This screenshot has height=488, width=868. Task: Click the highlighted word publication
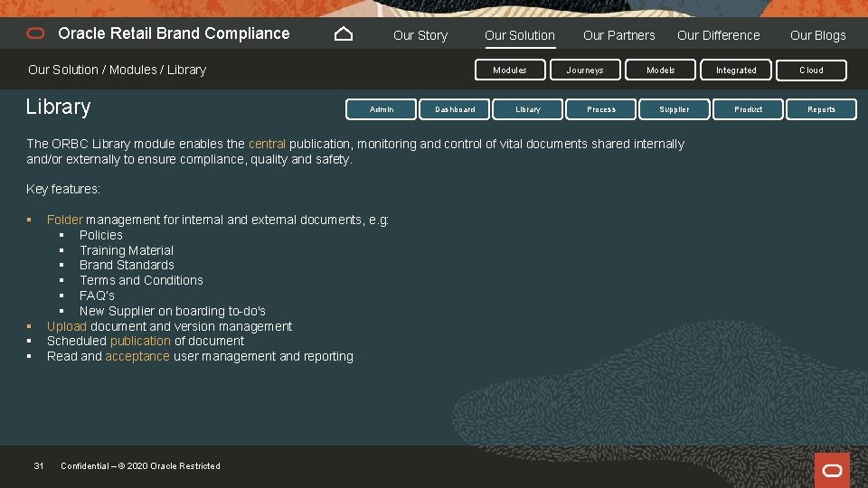point(140,341)
